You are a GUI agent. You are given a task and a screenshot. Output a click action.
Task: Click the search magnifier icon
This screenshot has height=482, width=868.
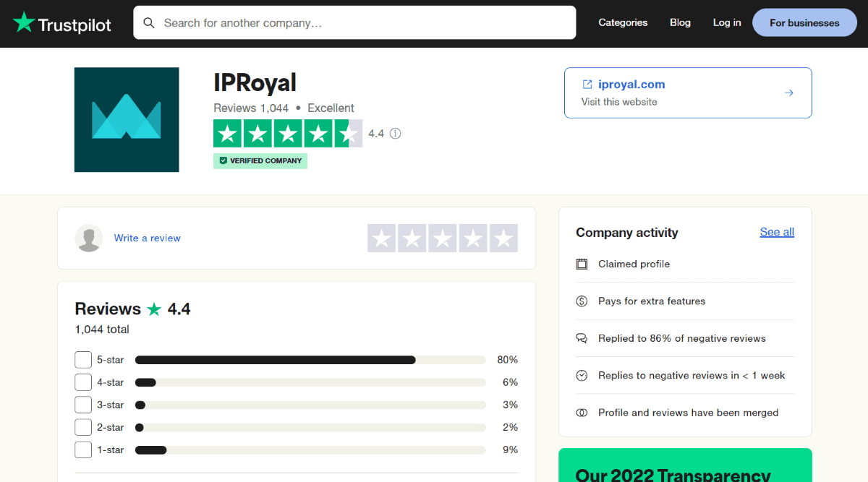[x=149, y=23]
